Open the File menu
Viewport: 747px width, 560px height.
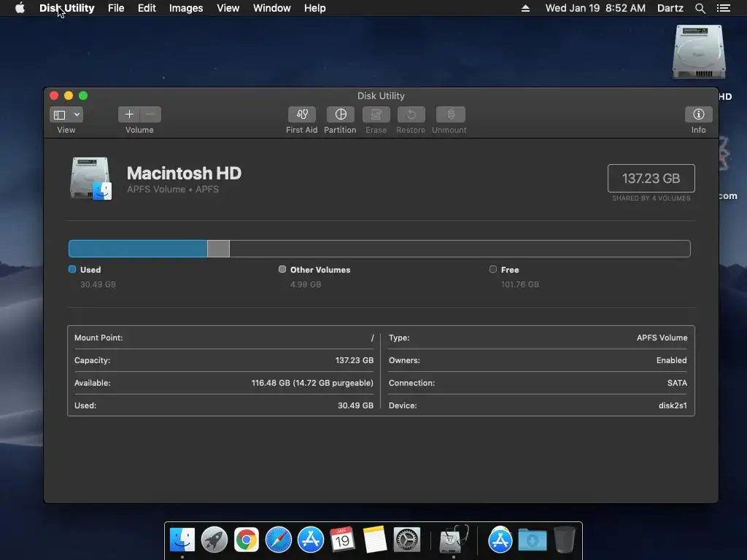(116, 8)
